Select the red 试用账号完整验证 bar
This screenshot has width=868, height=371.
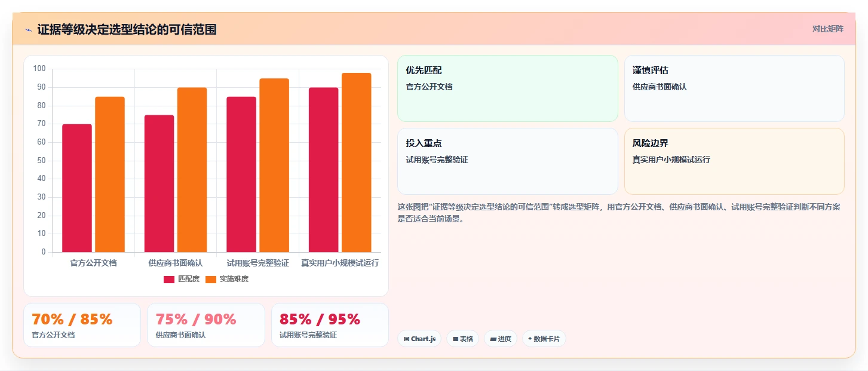241,174
